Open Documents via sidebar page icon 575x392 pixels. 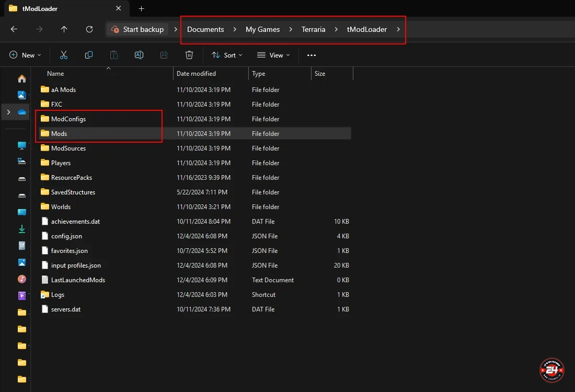21,246
